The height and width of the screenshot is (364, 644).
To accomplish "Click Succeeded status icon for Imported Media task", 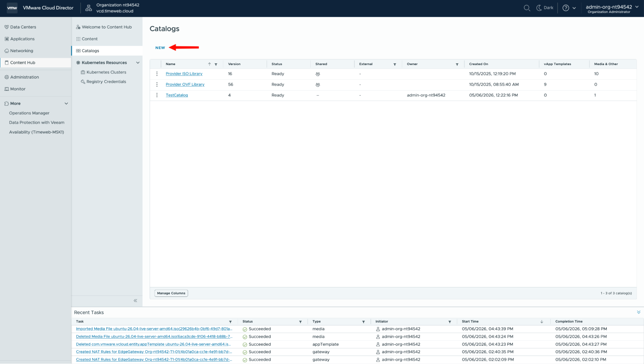I will [x=245, y=330].
